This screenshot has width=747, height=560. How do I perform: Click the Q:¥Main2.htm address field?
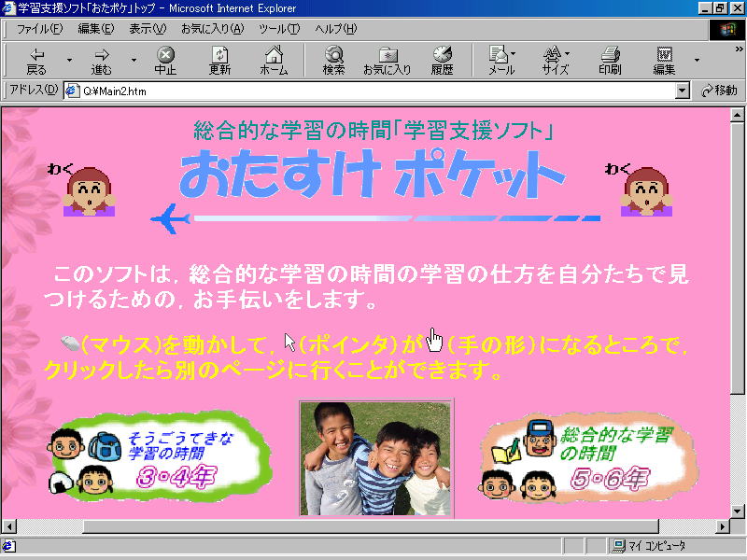370,91
